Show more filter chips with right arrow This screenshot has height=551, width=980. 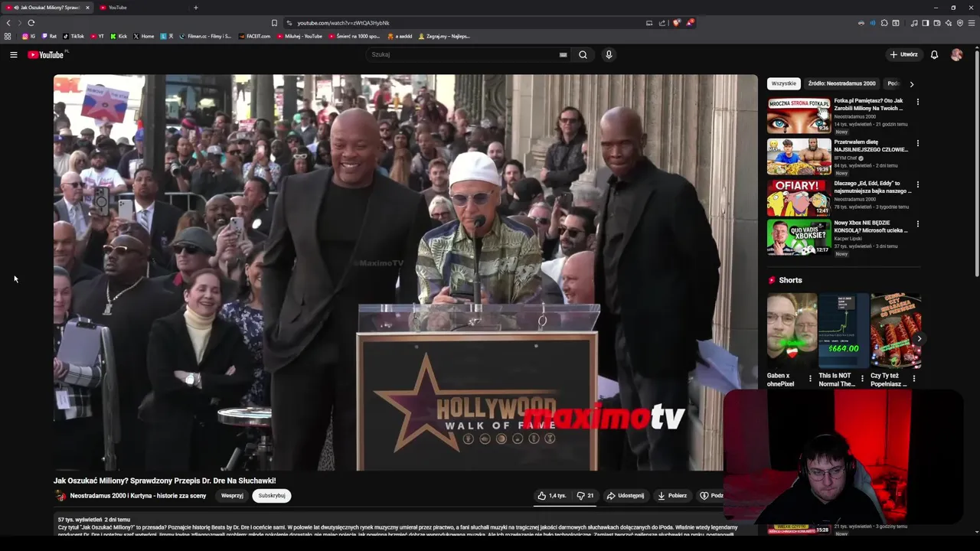(x=911, y=83)
